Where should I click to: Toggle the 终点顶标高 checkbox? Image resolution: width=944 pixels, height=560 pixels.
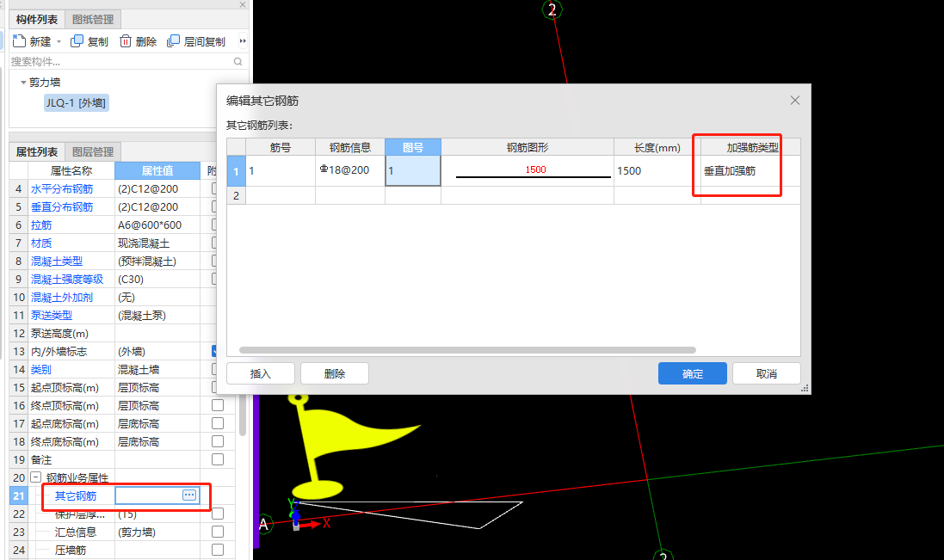(218, 405)
